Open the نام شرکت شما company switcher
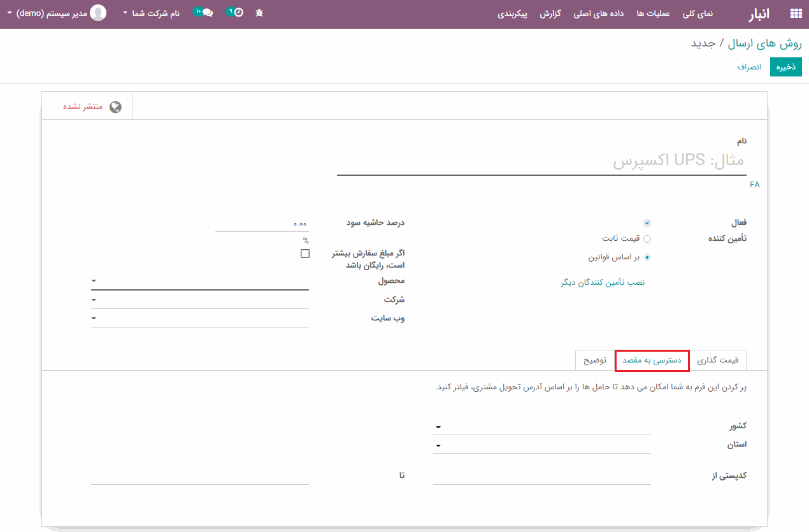 [x=152, y=13]
